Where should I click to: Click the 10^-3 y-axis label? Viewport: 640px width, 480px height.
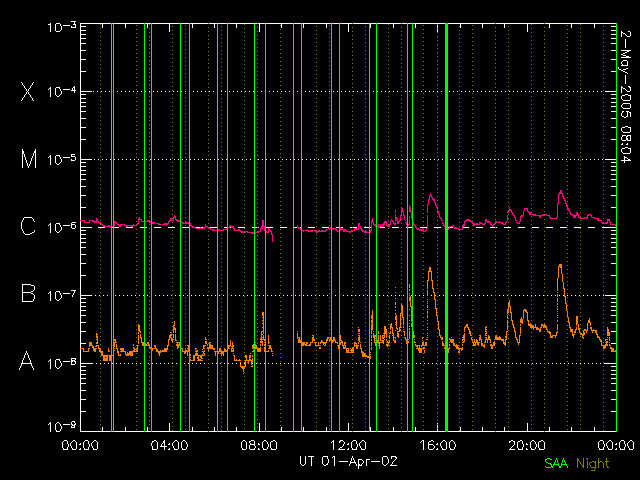(x=62, y=28)
